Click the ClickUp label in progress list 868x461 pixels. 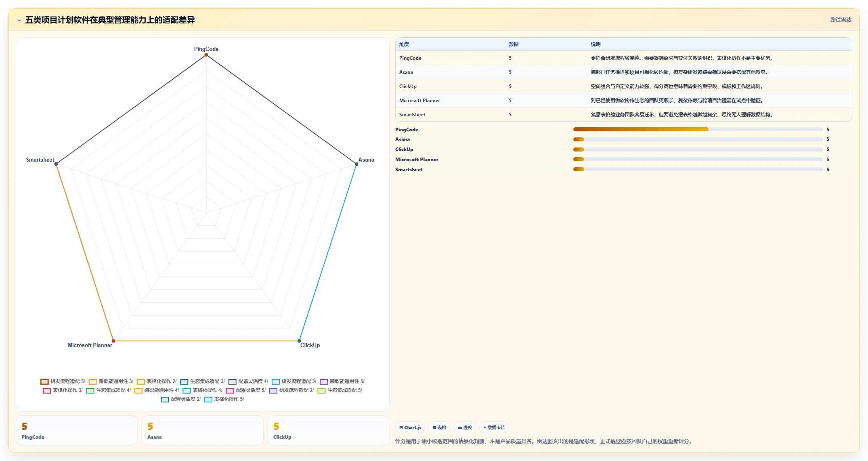[404, 149]
